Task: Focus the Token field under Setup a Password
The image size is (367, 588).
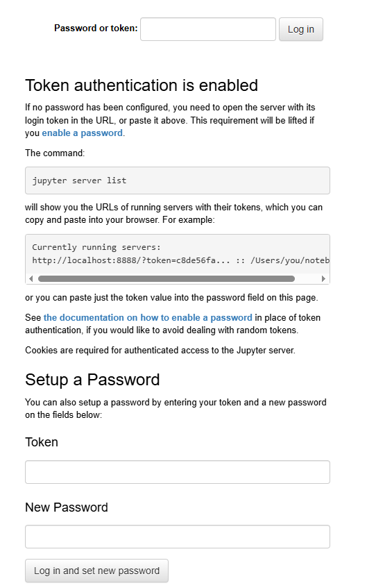Action: pyautogui.click(x=178, y=472)
